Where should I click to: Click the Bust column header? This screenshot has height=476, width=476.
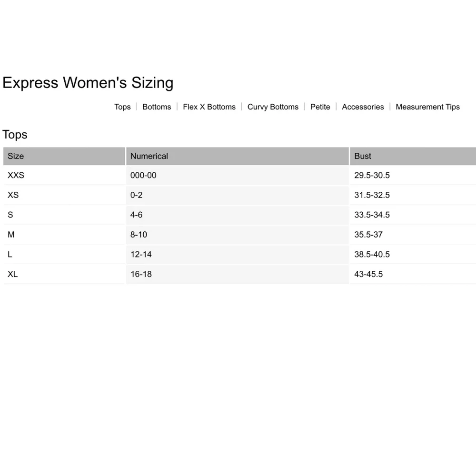coord(363,156)
